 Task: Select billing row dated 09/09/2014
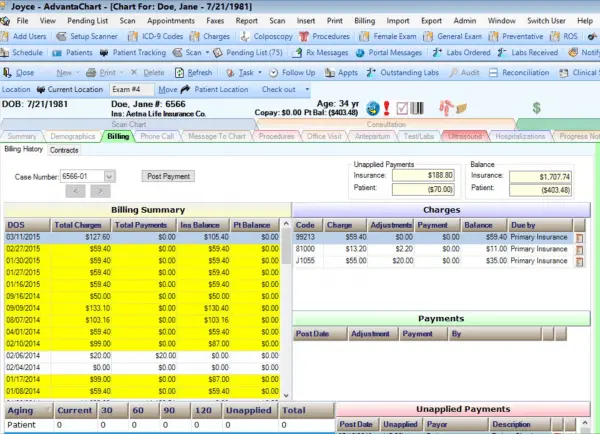[x=142, y=308]
